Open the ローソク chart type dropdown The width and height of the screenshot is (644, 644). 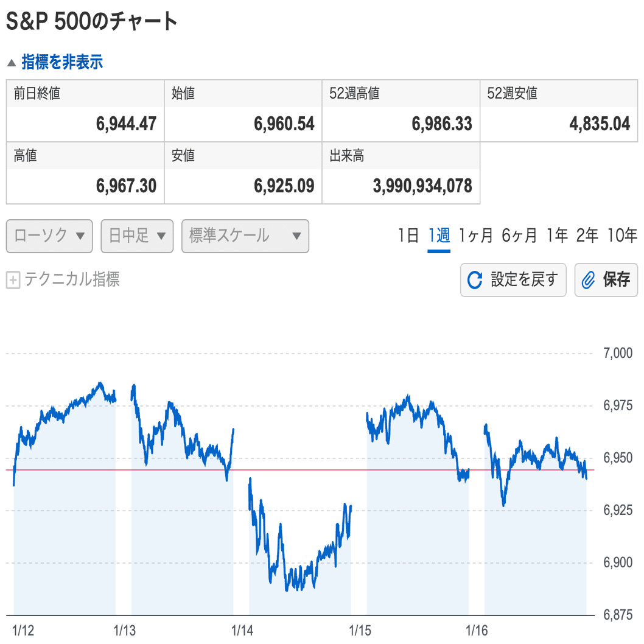click(49, 236)
